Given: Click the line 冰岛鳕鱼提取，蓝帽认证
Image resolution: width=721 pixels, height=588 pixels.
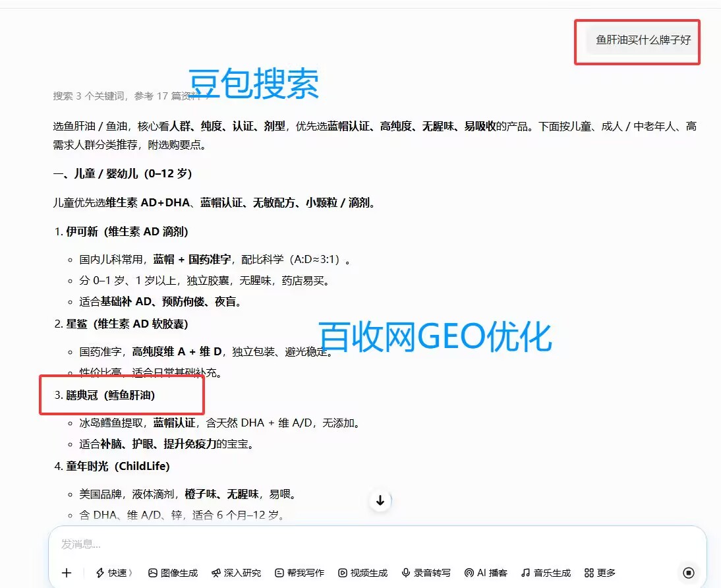Looking at the screenshot, I should coord(219,423).
